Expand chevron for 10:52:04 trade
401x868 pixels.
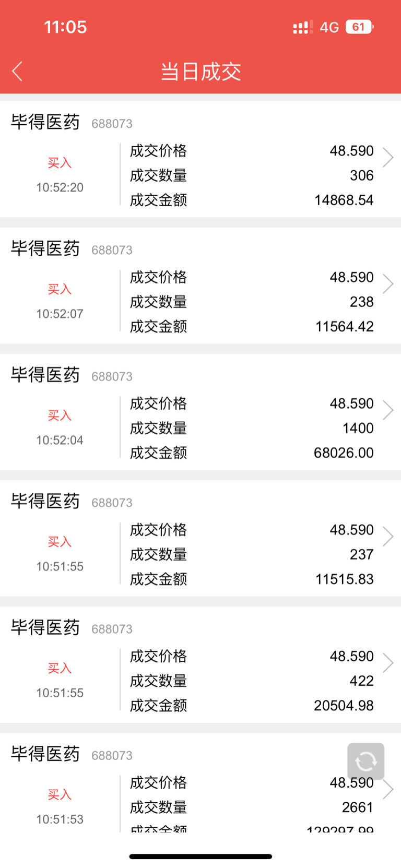(x=388, y=410)
